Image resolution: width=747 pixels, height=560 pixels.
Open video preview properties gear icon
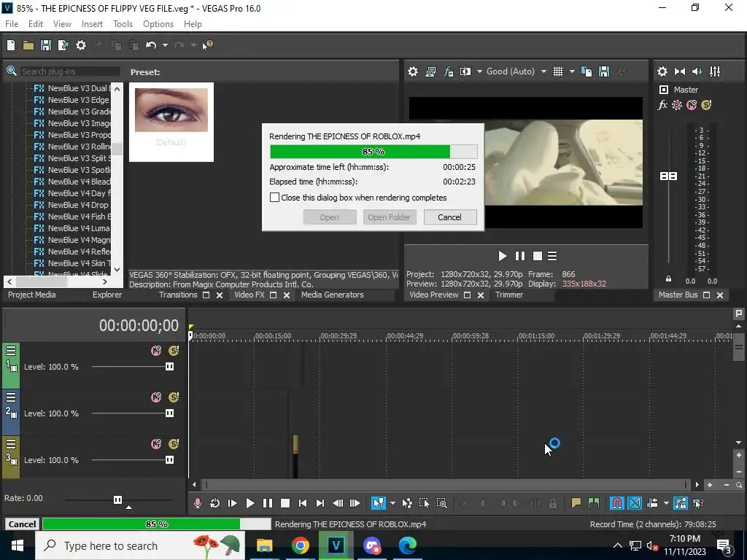pyautogui.click(x=413, y=71)
